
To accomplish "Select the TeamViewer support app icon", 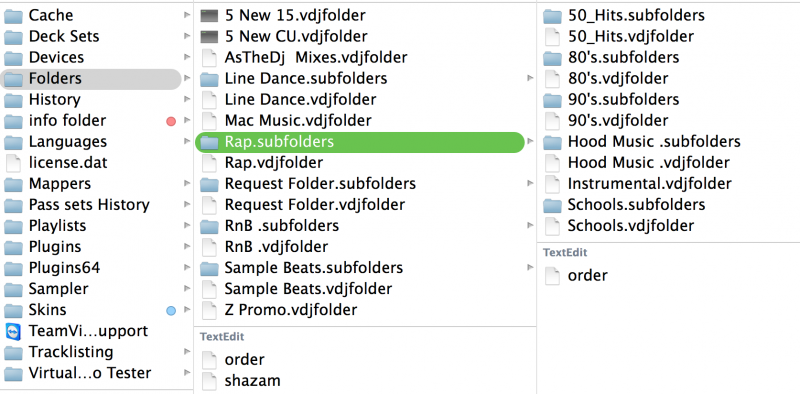I will coord(13,331).
